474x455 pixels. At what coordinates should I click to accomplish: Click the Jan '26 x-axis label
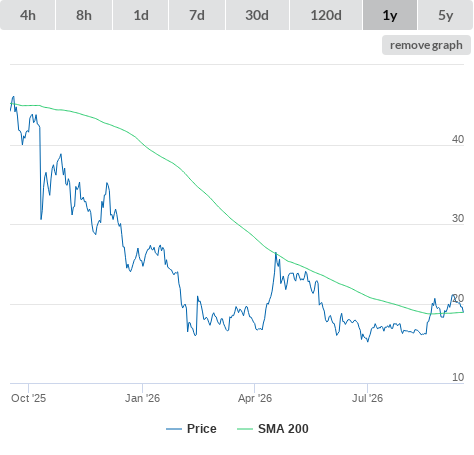142,398
